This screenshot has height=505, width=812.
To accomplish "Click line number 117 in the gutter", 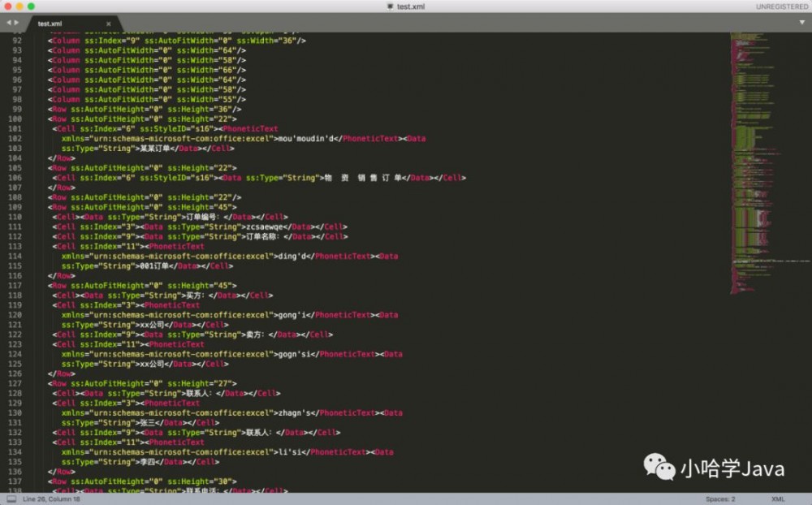I will (15, 286).
